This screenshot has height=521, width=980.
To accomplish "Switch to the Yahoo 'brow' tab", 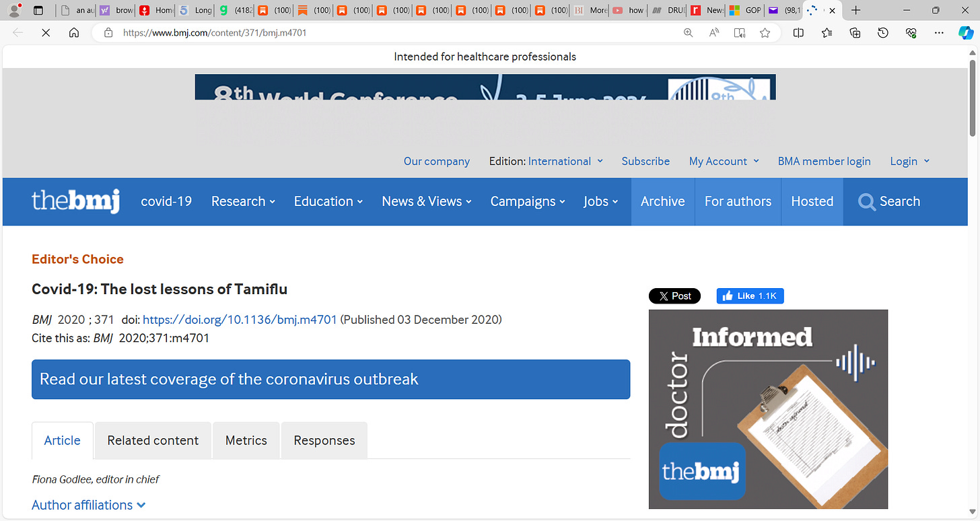I will click(115, 10).
